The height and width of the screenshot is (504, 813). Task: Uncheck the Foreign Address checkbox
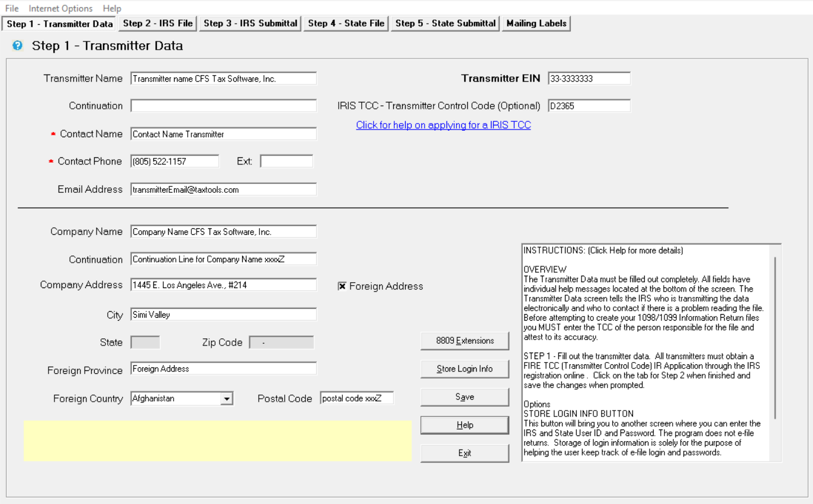342,286
